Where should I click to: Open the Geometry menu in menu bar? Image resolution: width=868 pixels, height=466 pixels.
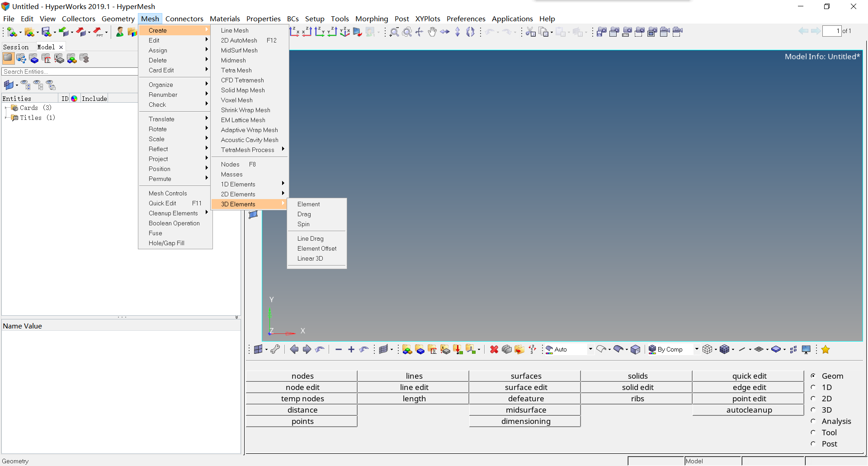118,19
